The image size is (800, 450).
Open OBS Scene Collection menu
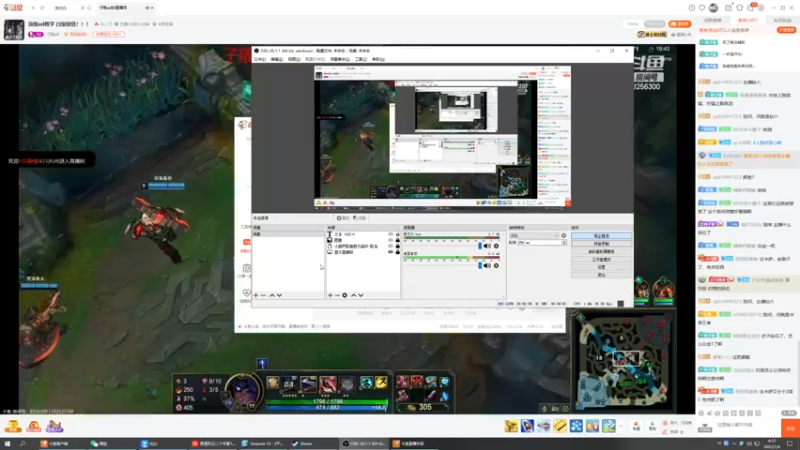(x=339, y=59)
